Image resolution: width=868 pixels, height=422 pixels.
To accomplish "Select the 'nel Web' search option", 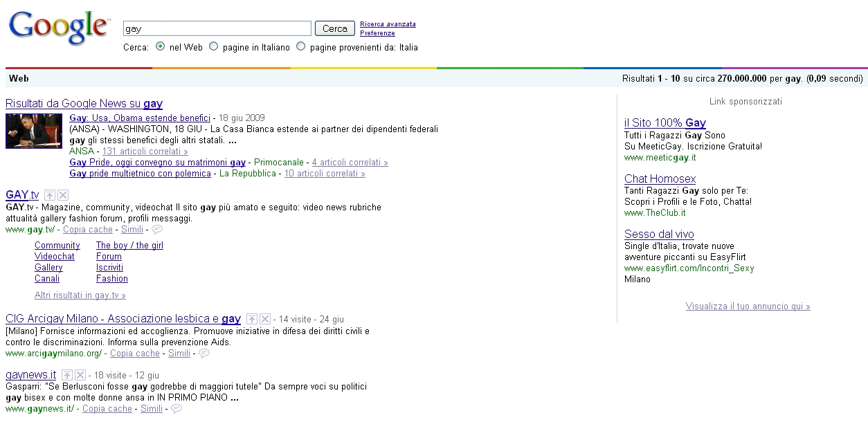I will [160, 47].
